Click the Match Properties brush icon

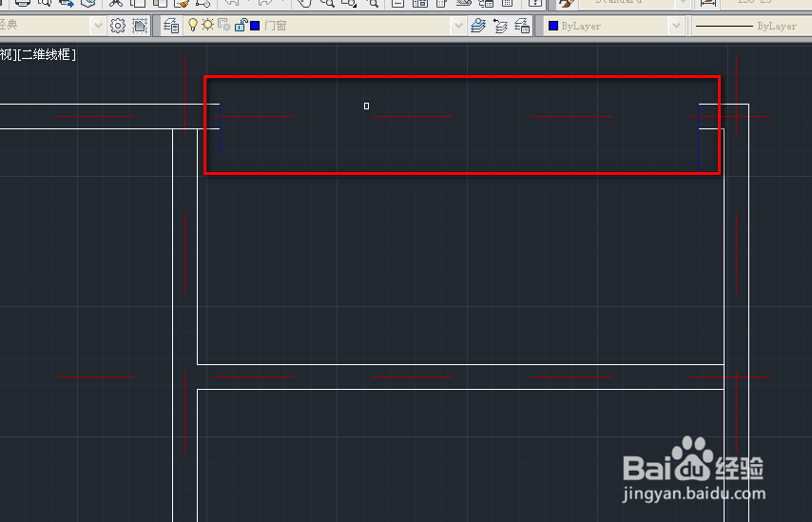coord(182,3)
